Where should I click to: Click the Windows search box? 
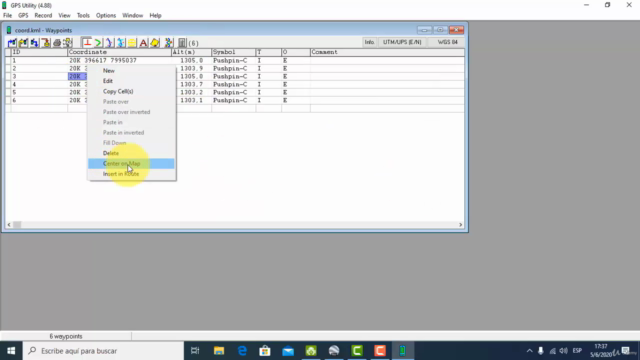pyautogui.click(x=104, y=351)
